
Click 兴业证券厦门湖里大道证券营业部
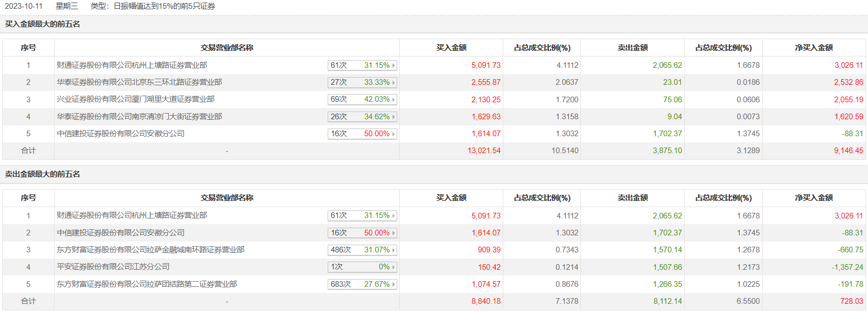(136, 99)
